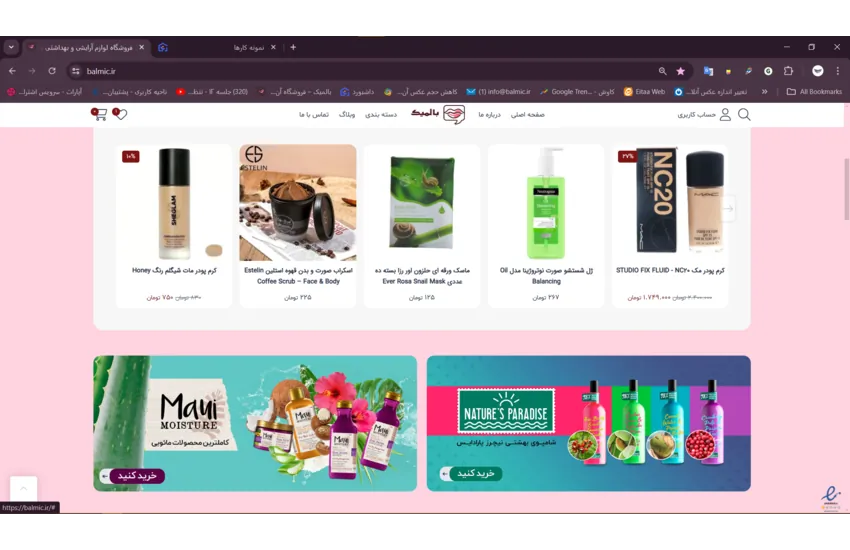Open the دسته بندی menu item
Screen dimensions: 850x550
(381, 115)
